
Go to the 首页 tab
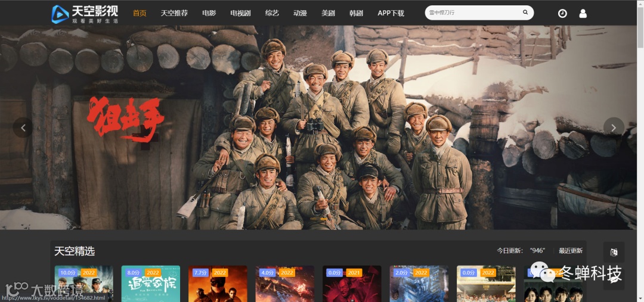(140, 13)
